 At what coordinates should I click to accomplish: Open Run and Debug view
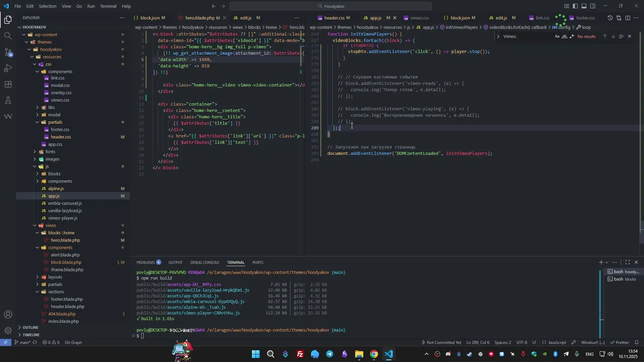(x=8, y=68)
